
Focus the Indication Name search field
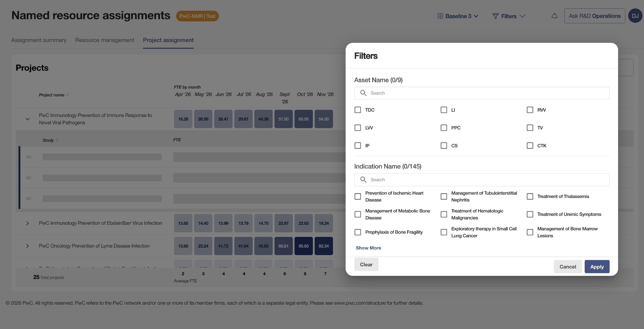(482, 180)
